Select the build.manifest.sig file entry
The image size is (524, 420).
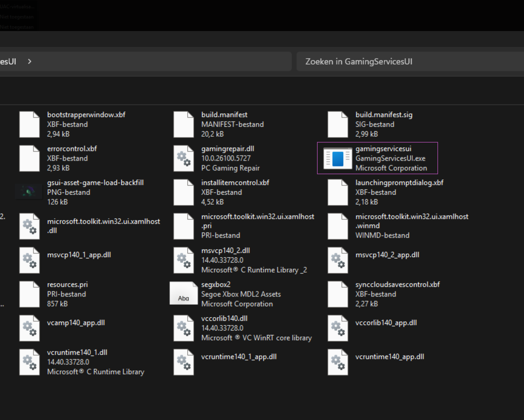tap(383, 115)
